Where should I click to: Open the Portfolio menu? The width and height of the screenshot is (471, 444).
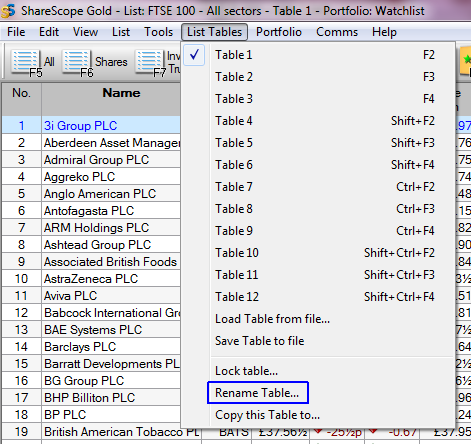pos(279,32)
